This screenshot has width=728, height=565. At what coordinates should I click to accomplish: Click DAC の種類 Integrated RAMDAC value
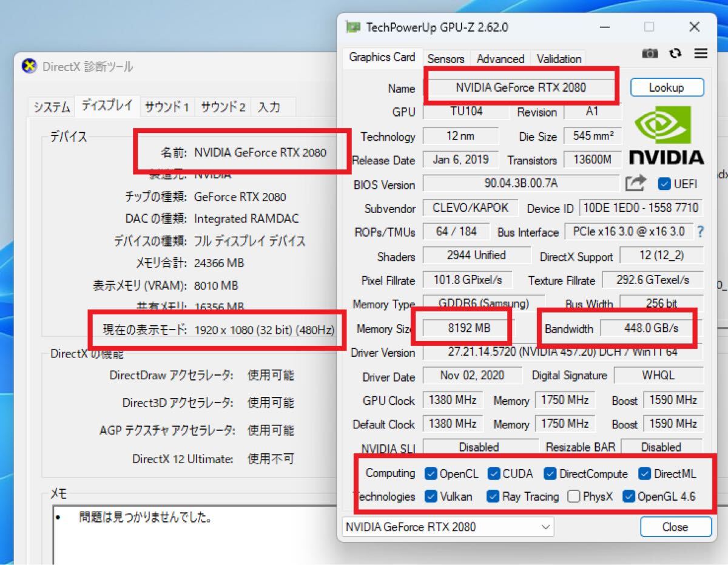click(x=246, y=218)
